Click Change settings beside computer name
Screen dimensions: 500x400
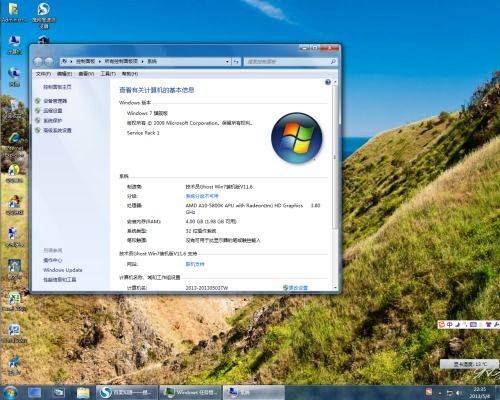[x=298, y=288]
